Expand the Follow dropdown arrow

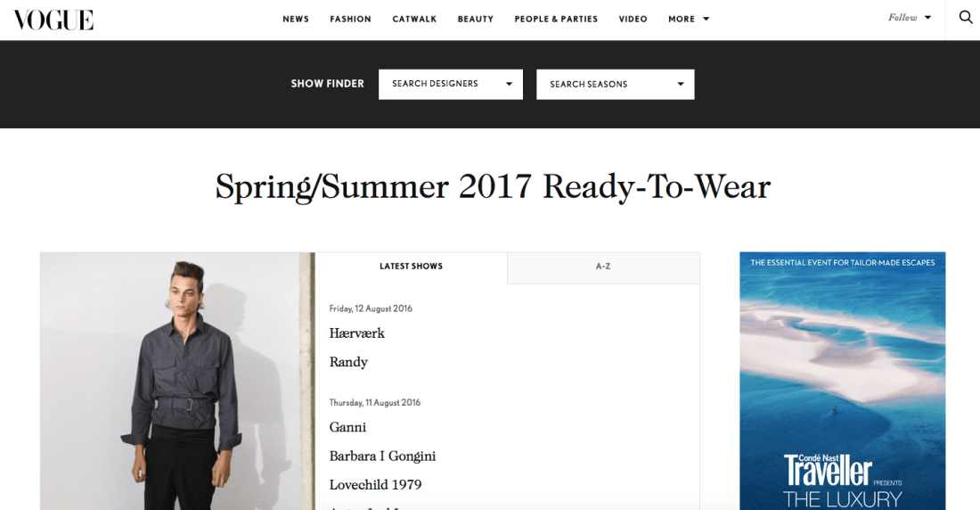click(x=928, y=18)
